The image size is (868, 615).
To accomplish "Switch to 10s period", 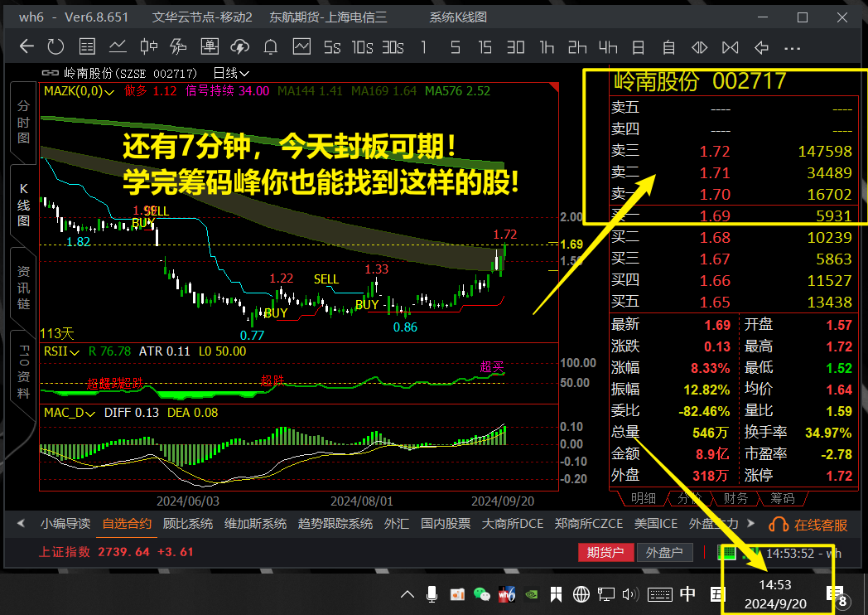I will pos(363,47).
